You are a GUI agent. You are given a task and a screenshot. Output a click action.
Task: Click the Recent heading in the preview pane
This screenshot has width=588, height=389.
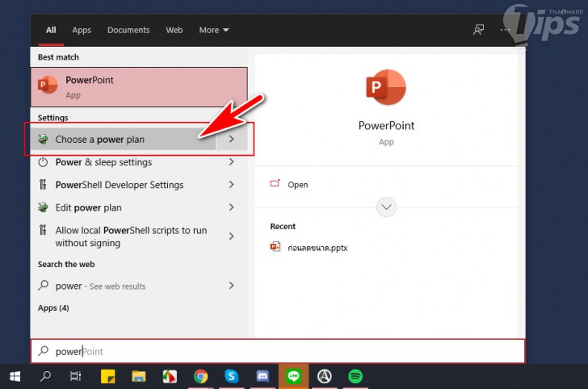coord(283,226)
